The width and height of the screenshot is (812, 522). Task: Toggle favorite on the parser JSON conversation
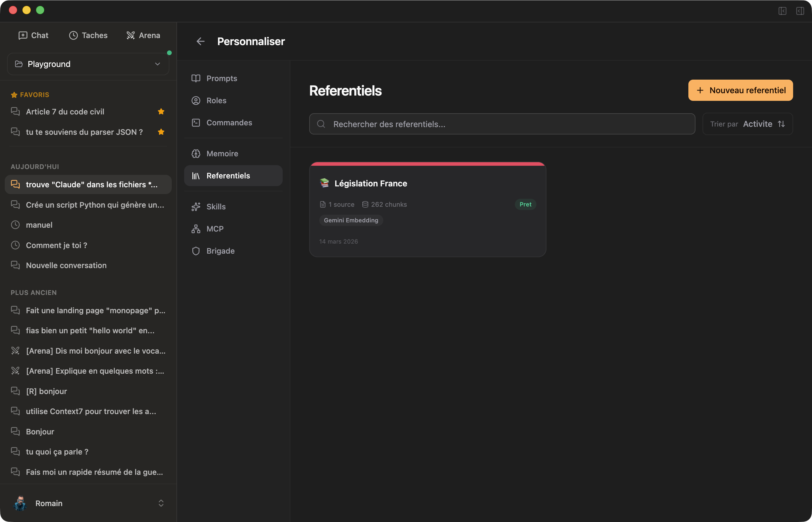(161, 132)
